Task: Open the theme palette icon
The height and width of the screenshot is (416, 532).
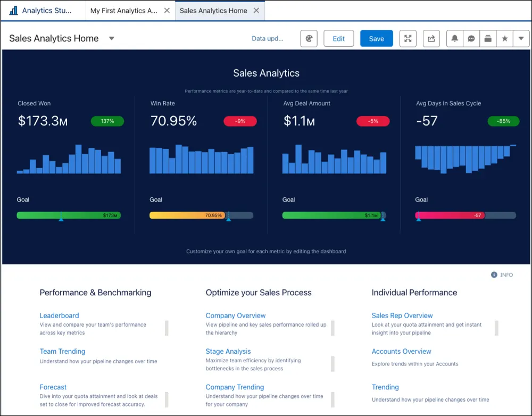Action: (x=309, y=38)
